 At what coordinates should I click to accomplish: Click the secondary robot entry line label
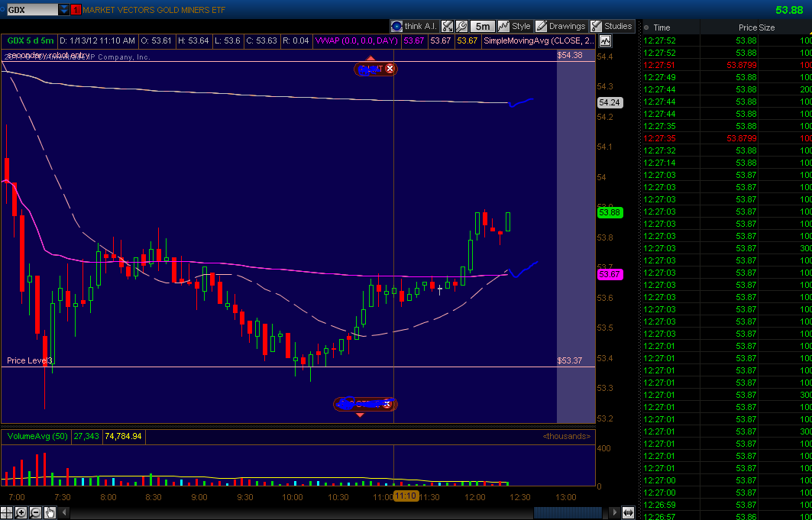pyautogui.click(x=47, y=55)
